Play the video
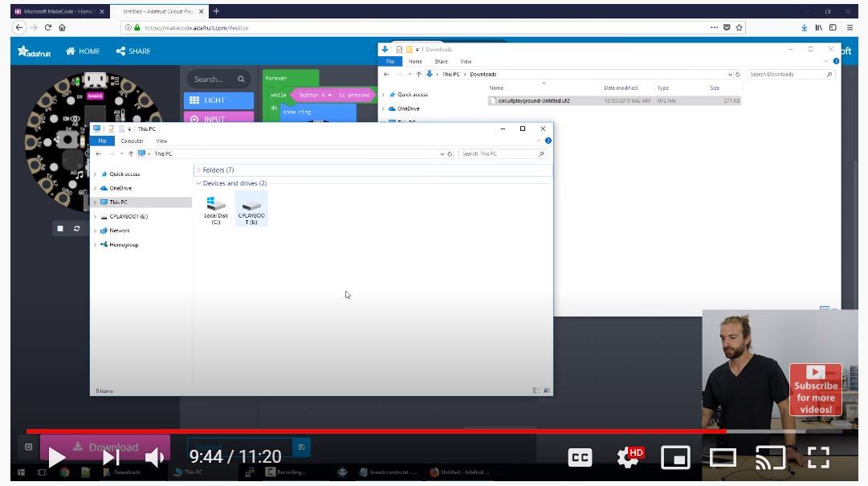The width and height of the screenshot is (868, 486). (56, 458)
